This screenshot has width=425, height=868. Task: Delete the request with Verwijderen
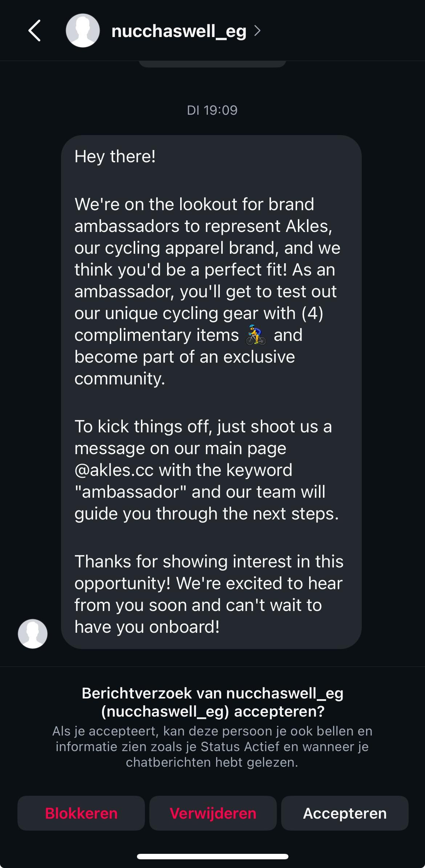click(x=213, y=813)
